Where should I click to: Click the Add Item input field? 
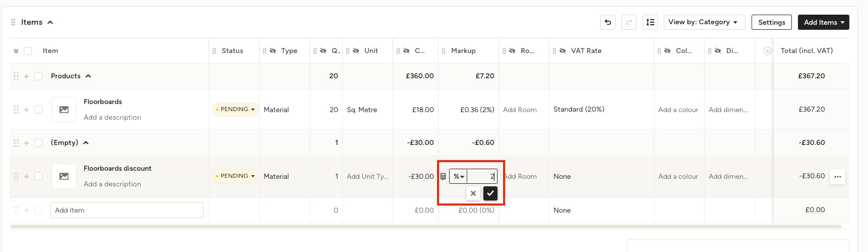(x=127, y=210)
